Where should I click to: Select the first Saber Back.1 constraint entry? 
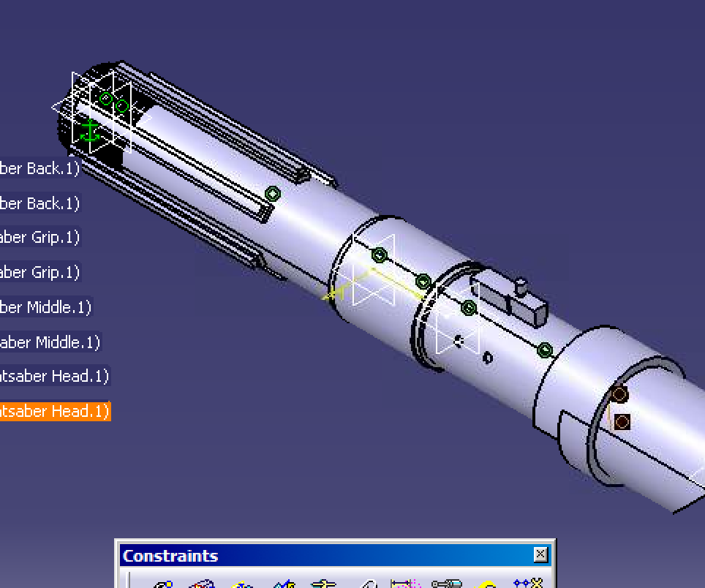coord(39,168)
